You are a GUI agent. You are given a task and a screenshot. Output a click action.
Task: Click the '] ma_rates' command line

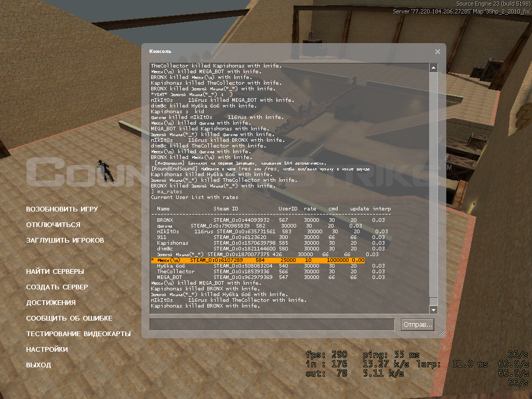167,191
